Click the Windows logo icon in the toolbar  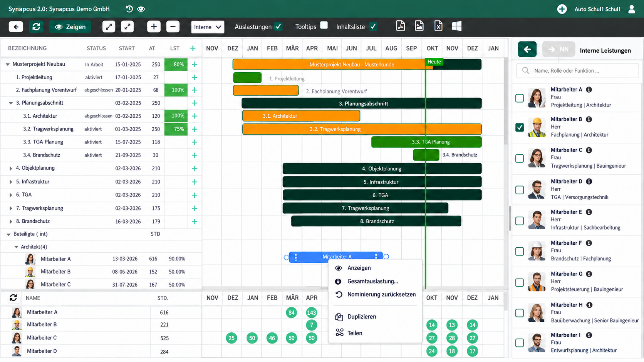[x=456, y=26]
